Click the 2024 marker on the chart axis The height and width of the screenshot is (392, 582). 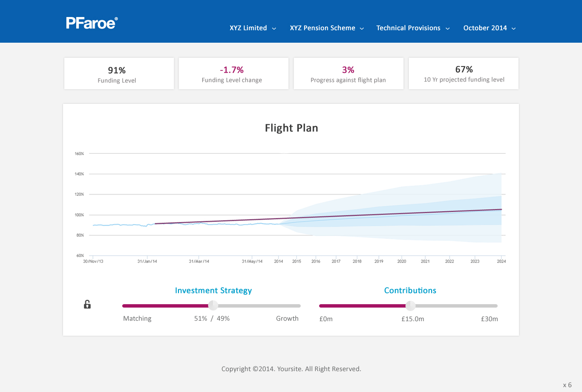501,261
